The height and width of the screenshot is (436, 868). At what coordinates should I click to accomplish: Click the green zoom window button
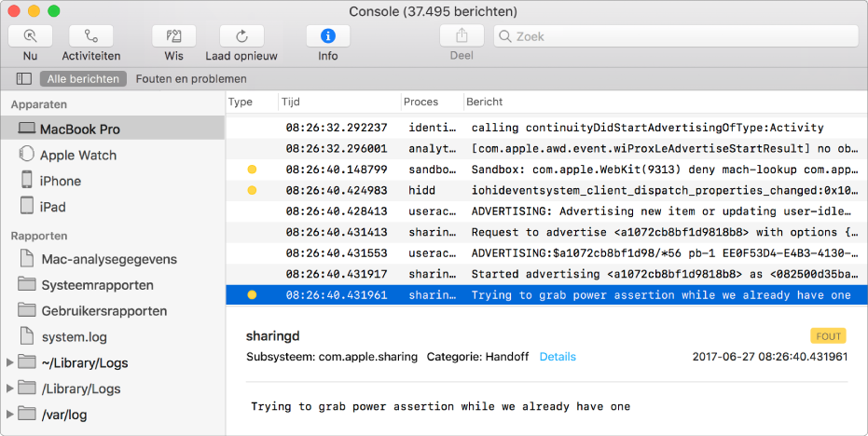coord(54,11)
